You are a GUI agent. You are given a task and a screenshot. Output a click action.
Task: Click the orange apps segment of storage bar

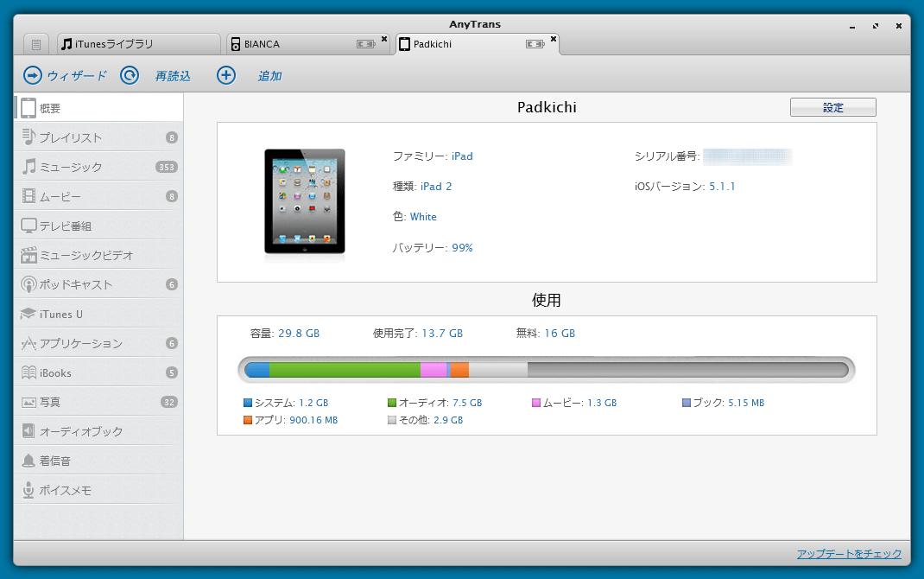459,370
